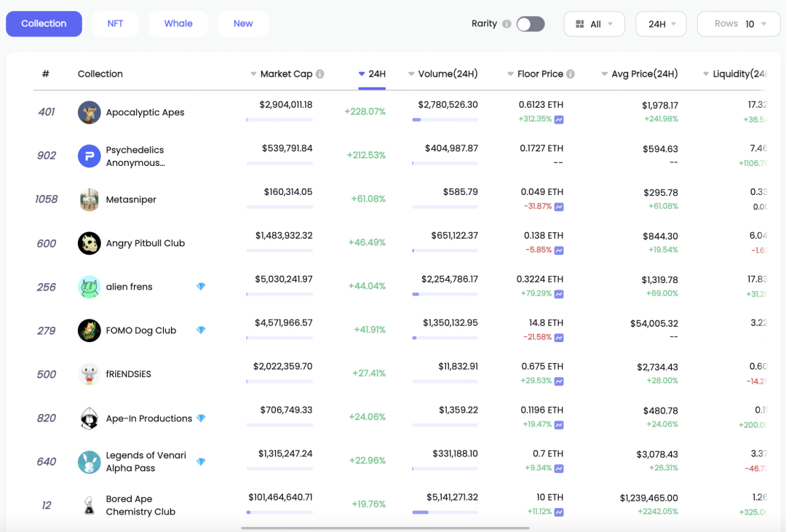Open floor price chart for FOMO Dog Club

pyautogui.click(x=559, y=338)
